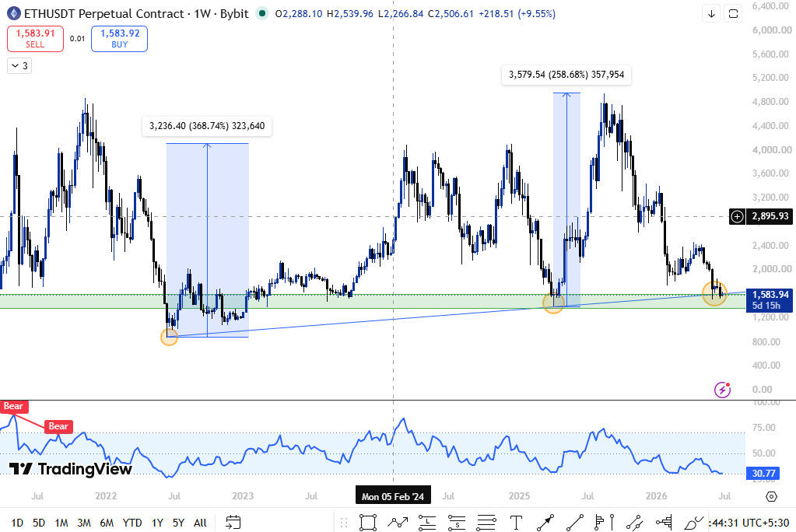The width and height of the screenshot is (796, 532).
Task: Click the 4,000.00 price scale label
Action: pos(772,150)
